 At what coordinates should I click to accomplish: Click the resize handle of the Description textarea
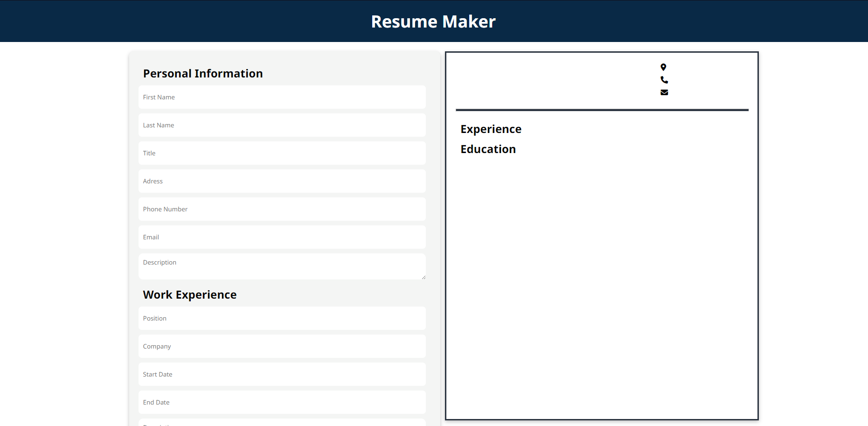pyautogui.click(x=424, y=277)
